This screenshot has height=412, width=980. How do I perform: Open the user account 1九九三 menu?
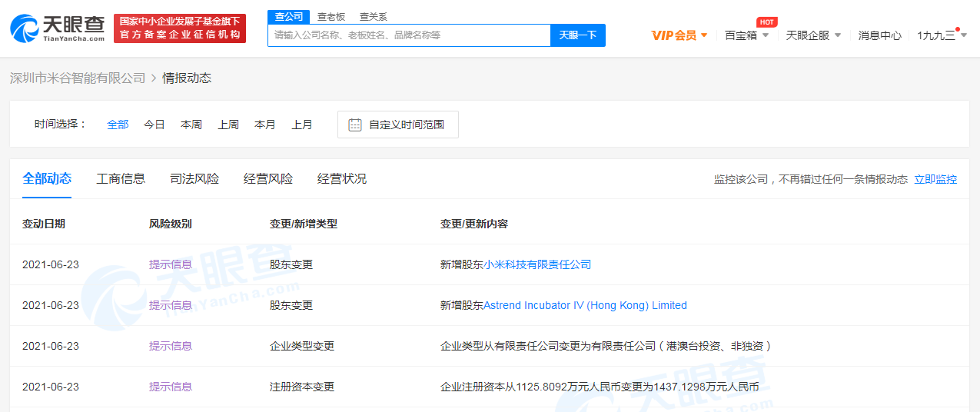(x=942, y=35)
